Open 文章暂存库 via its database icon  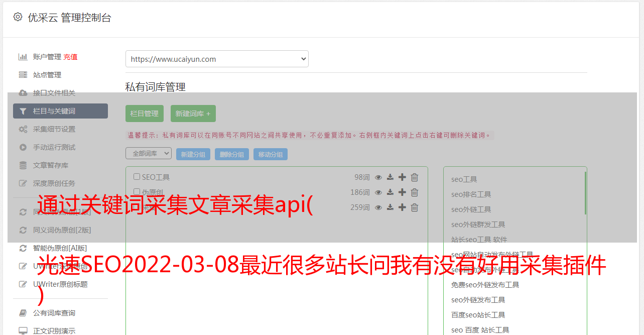(23, 165)
